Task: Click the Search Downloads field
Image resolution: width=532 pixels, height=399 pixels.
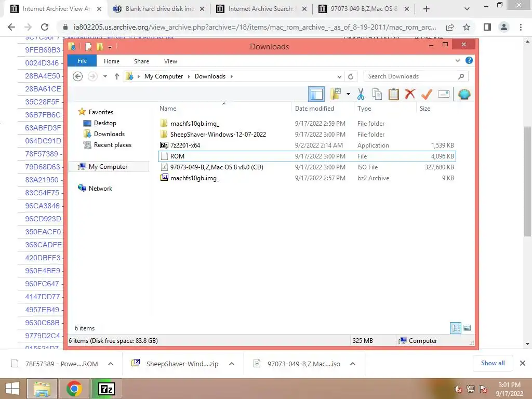Action: [416, 76]
